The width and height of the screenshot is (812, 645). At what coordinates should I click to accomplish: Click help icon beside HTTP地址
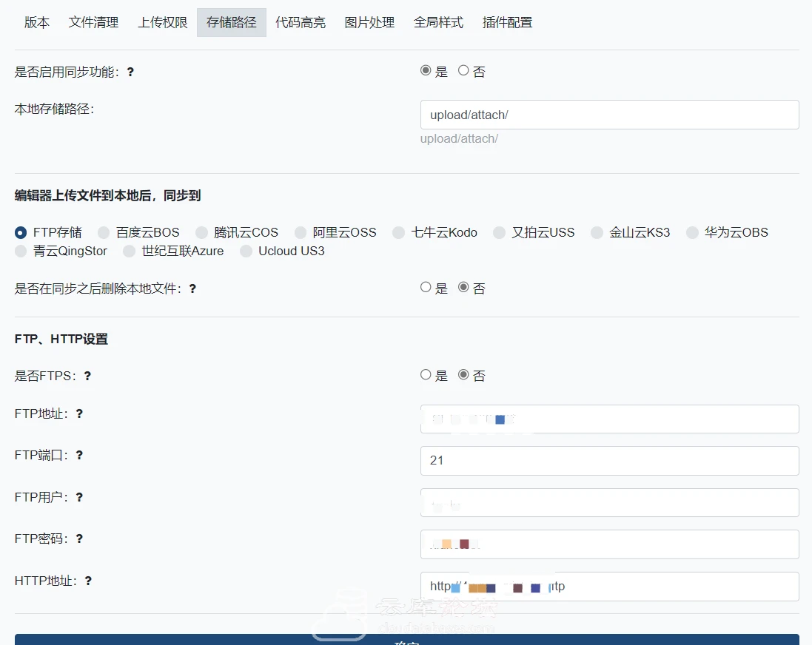pyautogui.click(x=89, y=581)
